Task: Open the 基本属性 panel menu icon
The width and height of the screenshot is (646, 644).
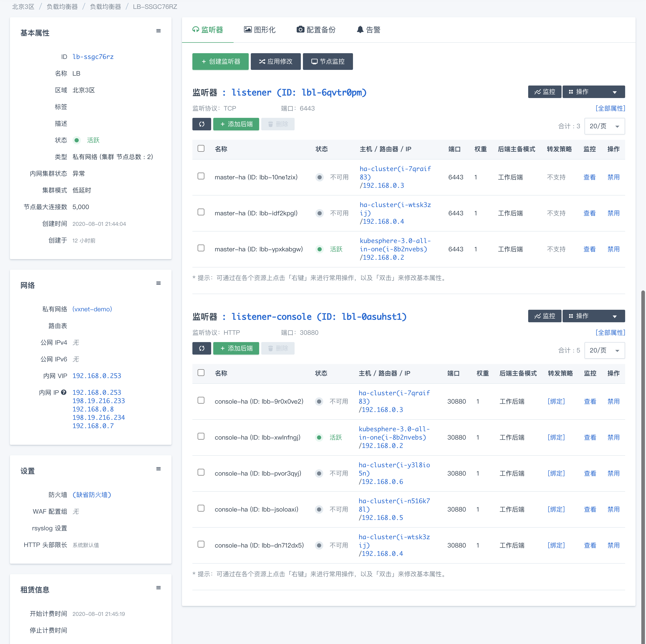Action: tap(159, 31)
